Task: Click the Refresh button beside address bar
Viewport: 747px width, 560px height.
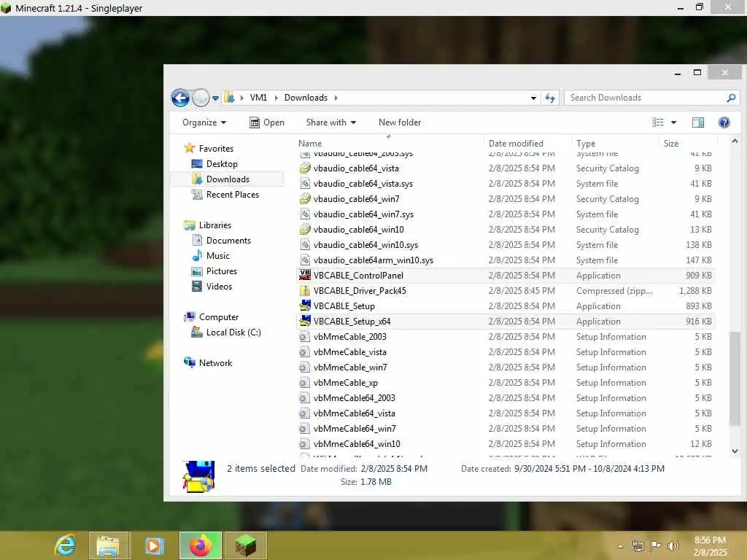Action: 550,98
